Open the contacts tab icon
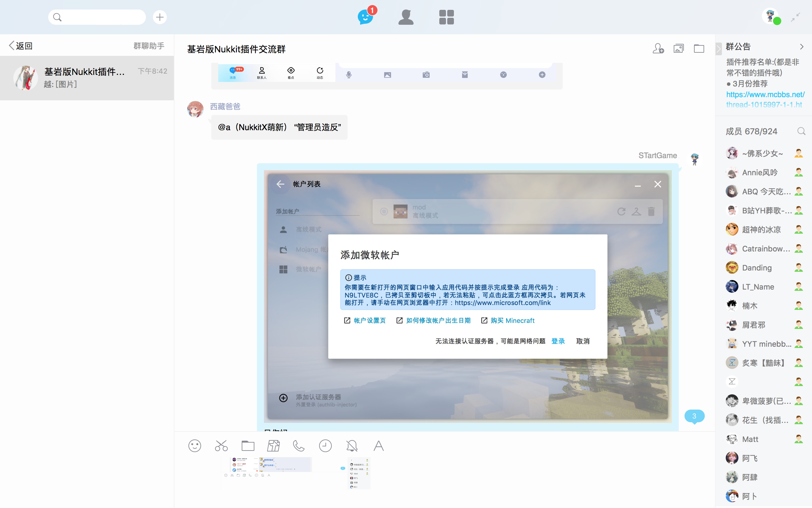Viewport: 812px width, 508px height. [406, 17]
